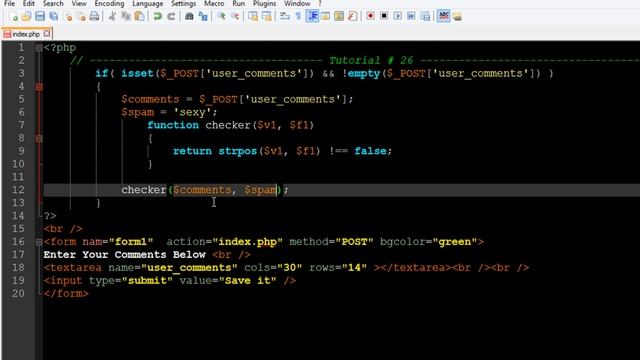Screen dimensions: 640x360
Task: Save the current file with the floppy icon
Action: pos(40,16)
